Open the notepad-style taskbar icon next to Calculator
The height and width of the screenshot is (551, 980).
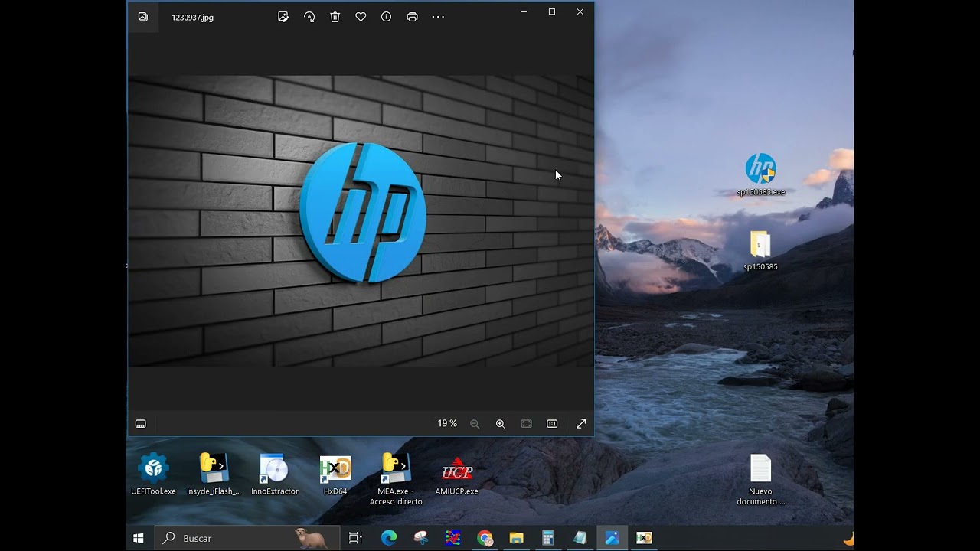coord(580,538)
